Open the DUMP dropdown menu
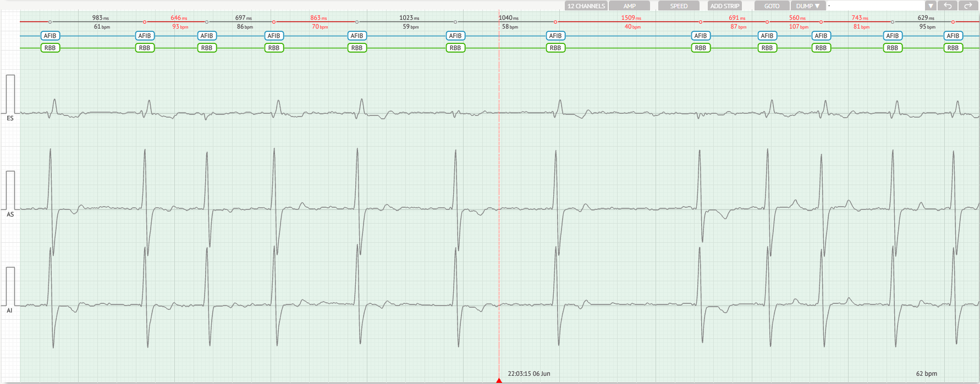The height and width of the screenshot is (384, 980). point(808,6)
